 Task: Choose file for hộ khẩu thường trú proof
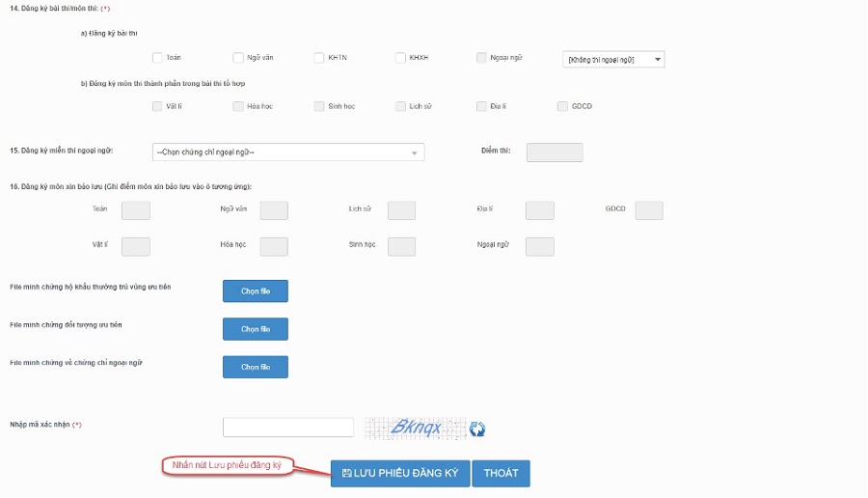click(x=256, y=290)
